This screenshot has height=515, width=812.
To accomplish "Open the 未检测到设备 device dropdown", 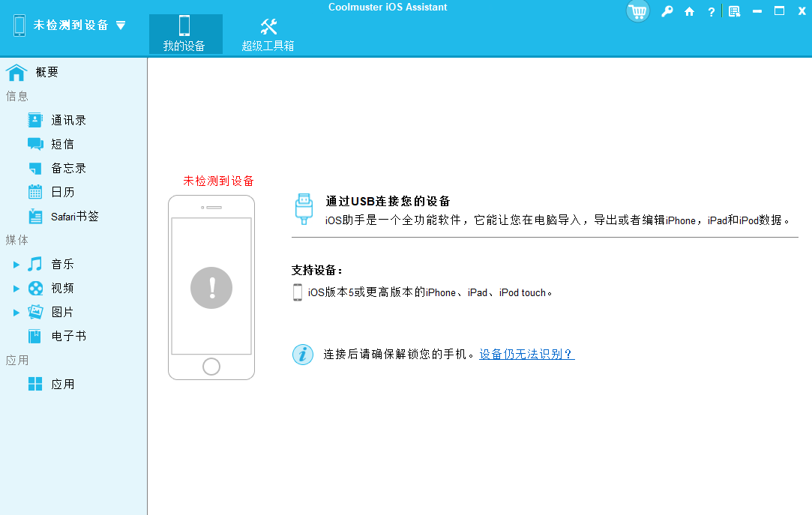I will tap(121, 25).
